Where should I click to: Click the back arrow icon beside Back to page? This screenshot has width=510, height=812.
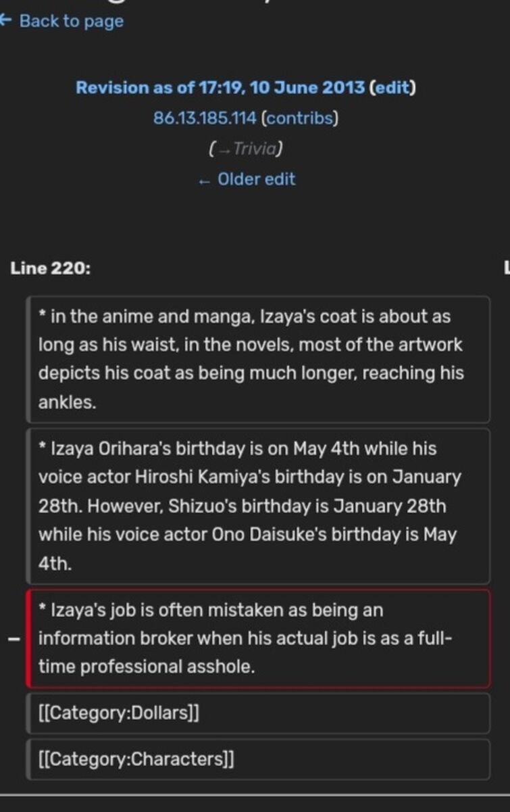point(5,20)
